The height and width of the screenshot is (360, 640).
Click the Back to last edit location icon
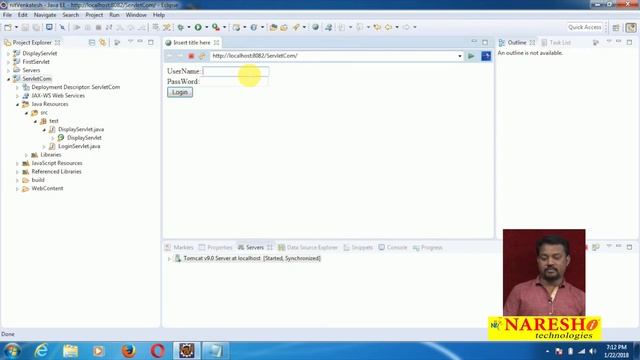point(377,27)
